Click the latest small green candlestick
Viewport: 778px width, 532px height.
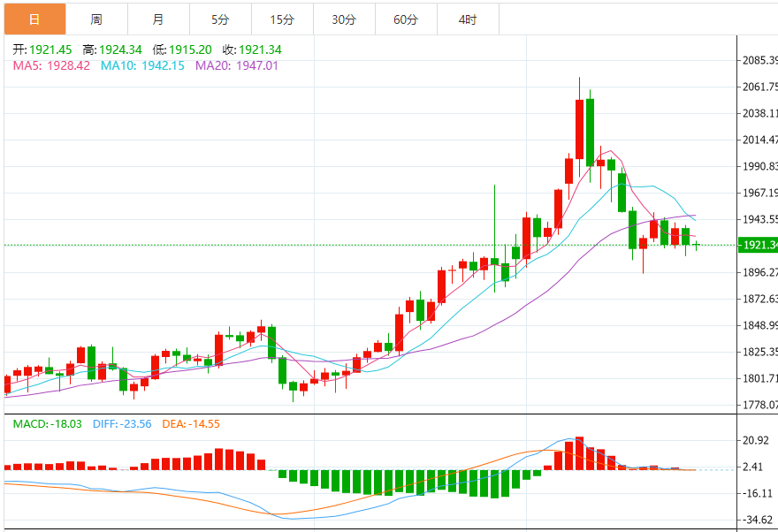(x=697, y=245)
